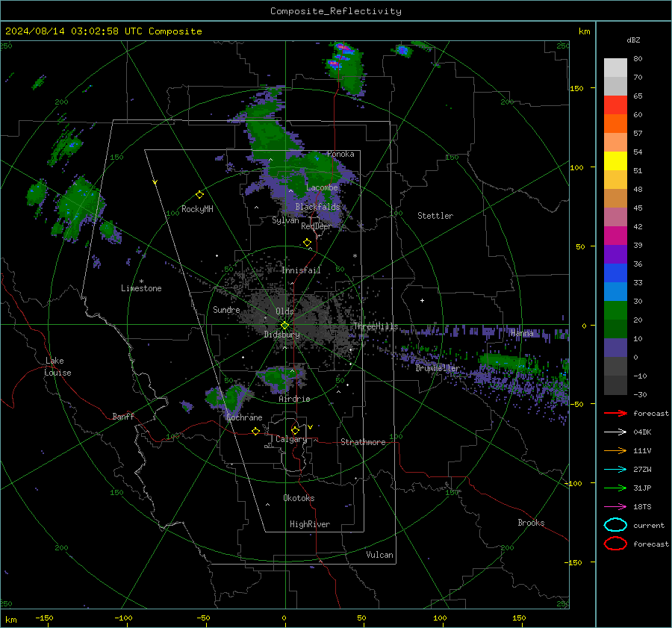Click the yellow diamond radar site at Didsbury
This screenshot has width=672, height=628.
[284, 326]
